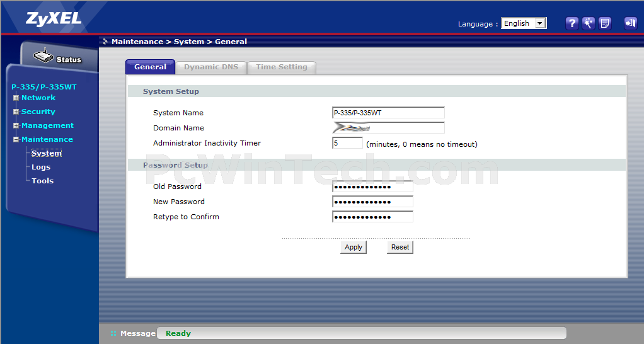Screen dimensions: 644x344
Task: Collapse the Maintenance tree node
Action: coord(16,139)
